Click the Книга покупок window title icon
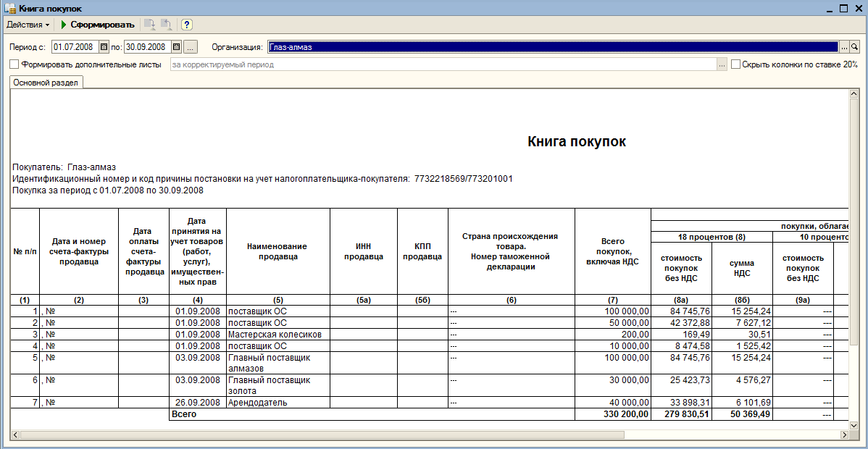The width and height of the screenshot is (868, 449). (9, 8)
